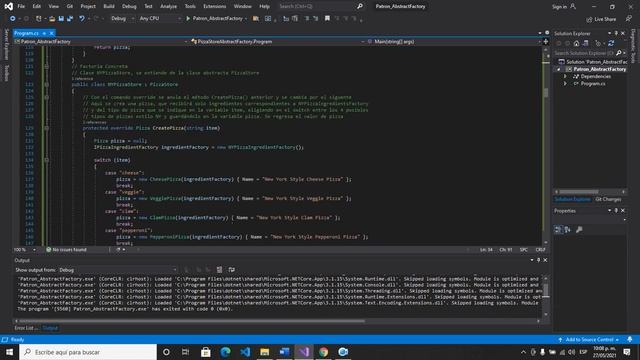Expand the Program.cs node in Solution Explorer
The width and height of the screenshot is (640, 360).
(x=565, y=84)
